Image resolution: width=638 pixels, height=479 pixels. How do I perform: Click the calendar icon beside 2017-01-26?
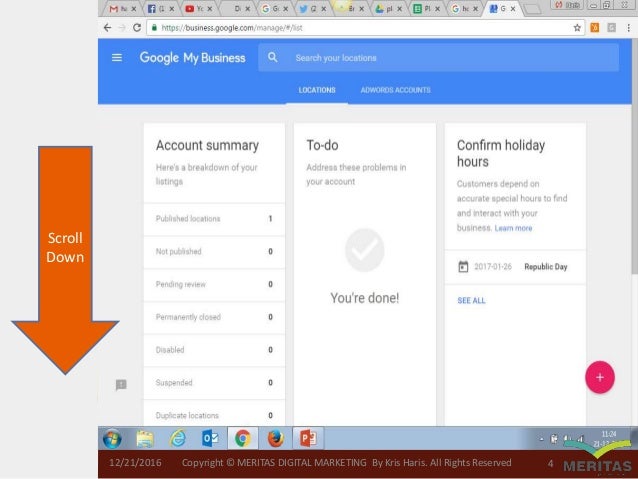[463, 267]
